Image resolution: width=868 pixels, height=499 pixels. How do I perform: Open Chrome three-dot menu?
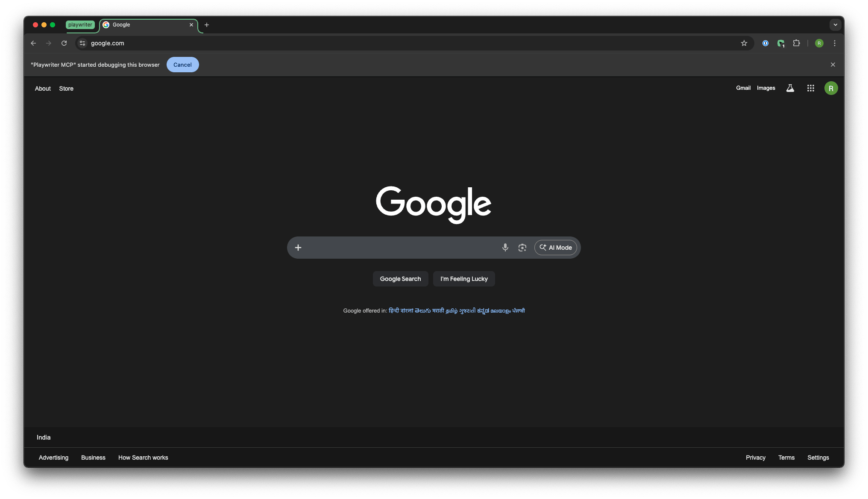834,43
